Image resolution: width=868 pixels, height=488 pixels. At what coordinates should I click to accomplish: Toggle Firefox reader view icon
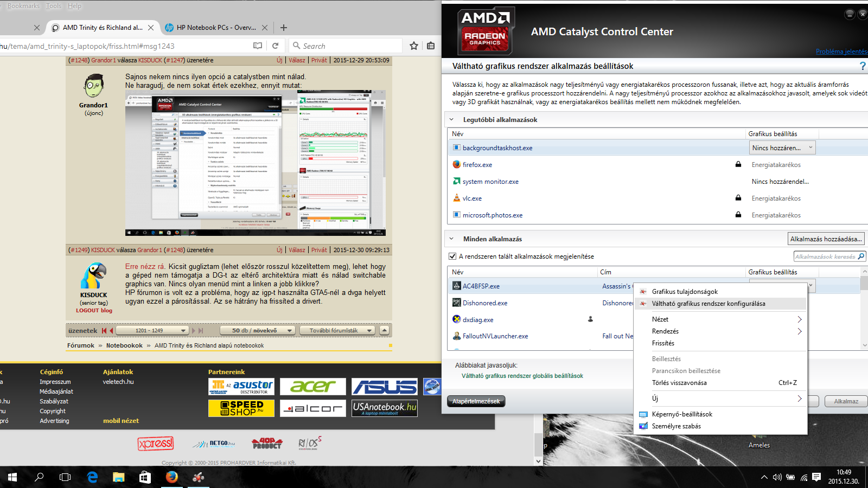258,46
